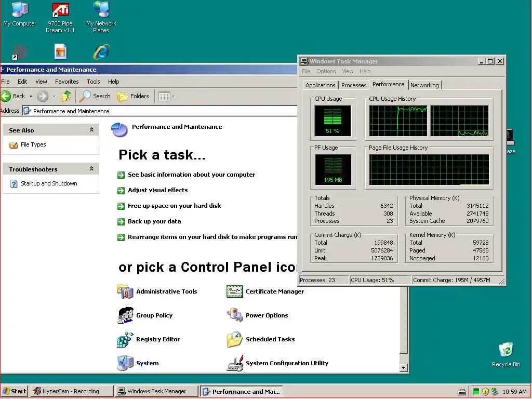This screenshot has height=399, width=532.
Task: Collapse the See Also panel
Action: coord(91,129)
